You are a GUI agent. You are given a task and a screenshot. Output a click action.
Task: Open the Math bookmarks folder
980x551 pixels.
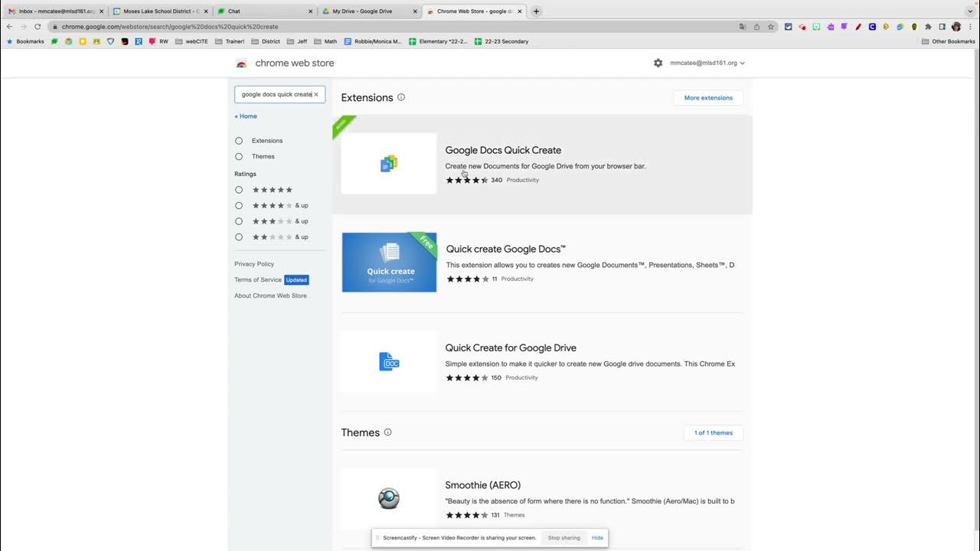coord(325,41)
